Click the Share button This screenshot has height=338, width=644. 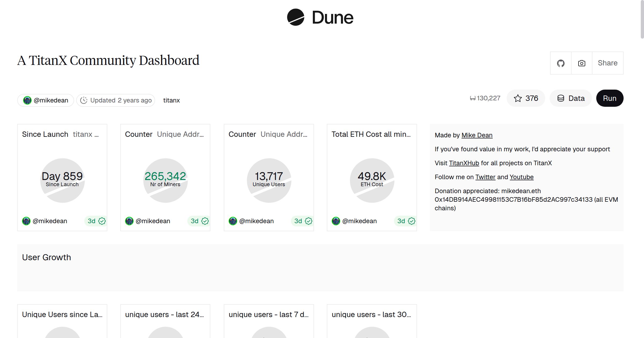608,63
